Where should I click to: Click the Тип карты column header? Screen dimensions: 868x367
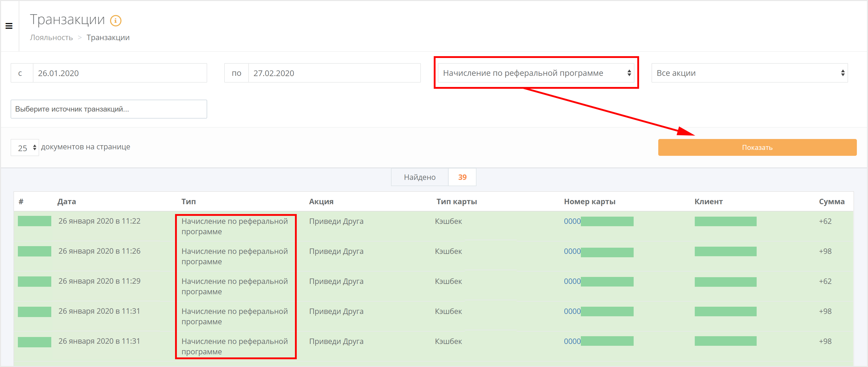click(x=457, y=202)
